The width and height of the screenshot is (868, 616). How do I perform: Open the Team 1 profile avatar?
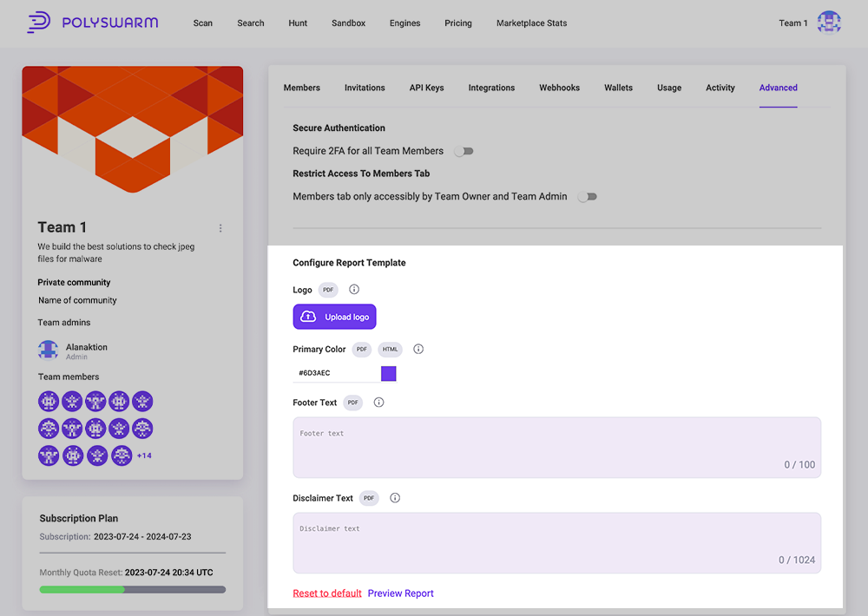(829, 23)
